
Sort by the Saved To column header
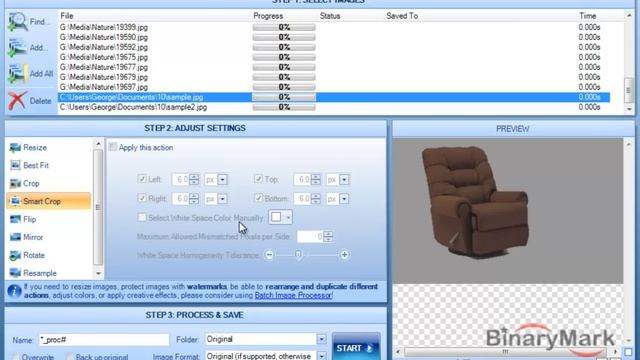pos(402,16)
